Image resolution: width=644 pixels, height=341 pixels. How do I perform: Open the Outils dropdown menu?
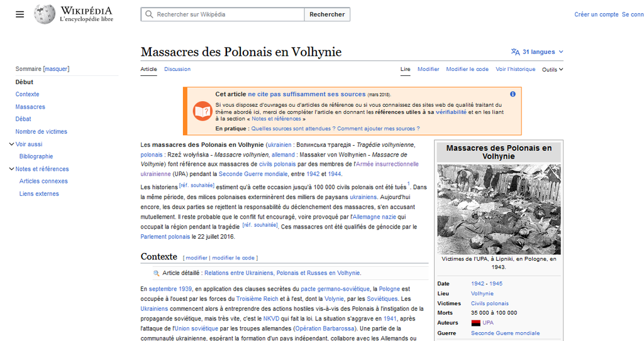pyautogui.click(x=552, y=70)
